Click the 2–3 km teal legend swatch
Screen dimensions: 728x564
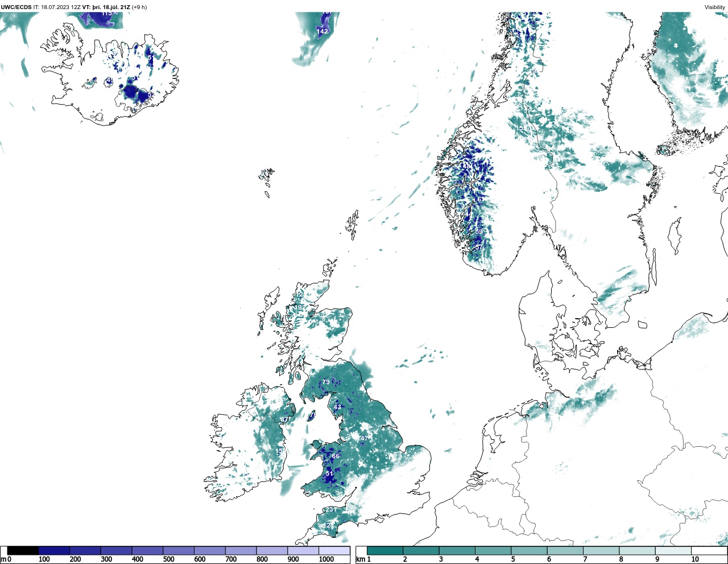click(421, 550)
